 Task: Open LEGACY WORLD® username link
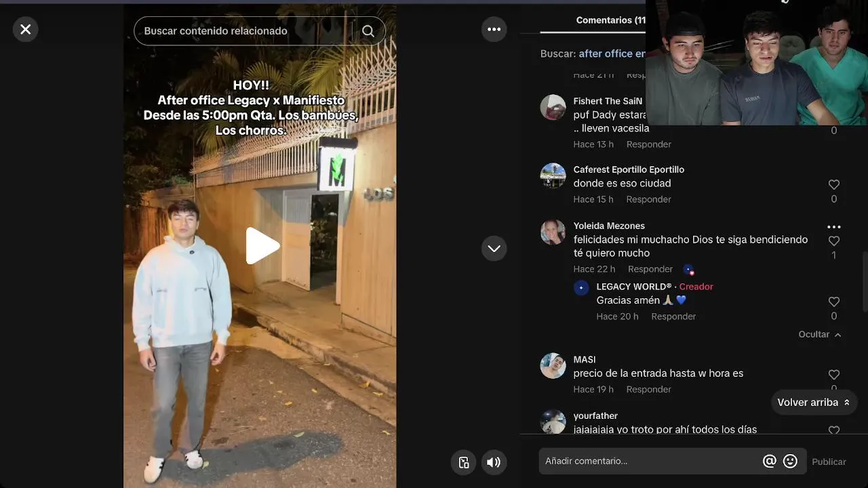point(634,287)
